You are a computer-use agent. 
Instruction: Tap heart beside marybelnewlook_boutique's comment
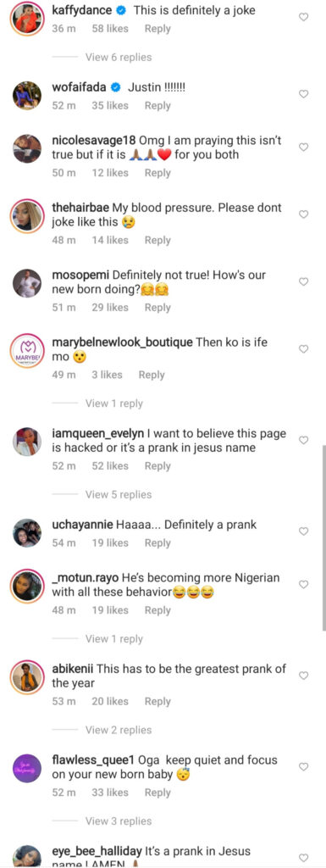[x=303, y=348]
